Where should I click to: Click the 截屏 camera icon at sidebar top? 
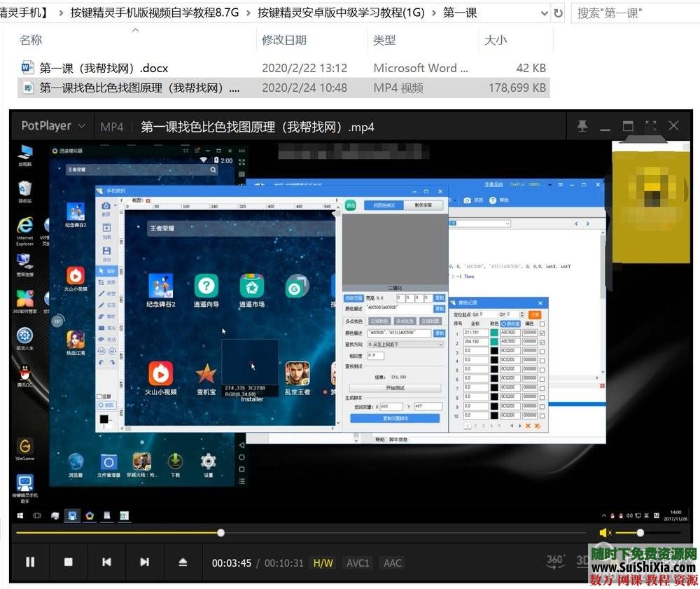(105, 205)
